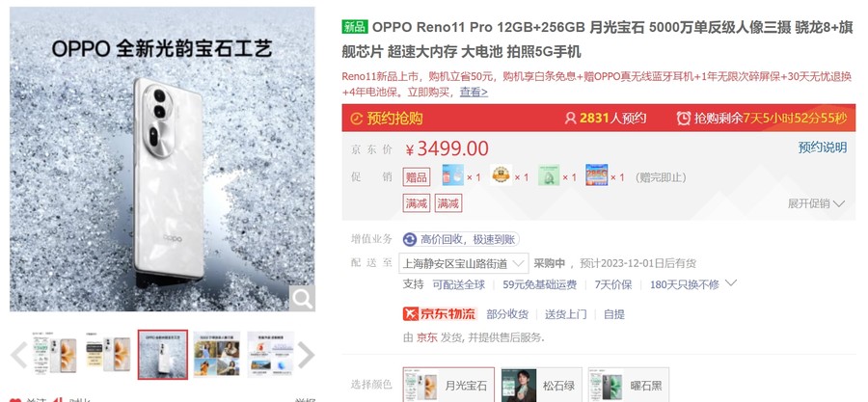Open delivery address dropdown 上海静安区宝山路街道
868x402 pixels.
464,263
